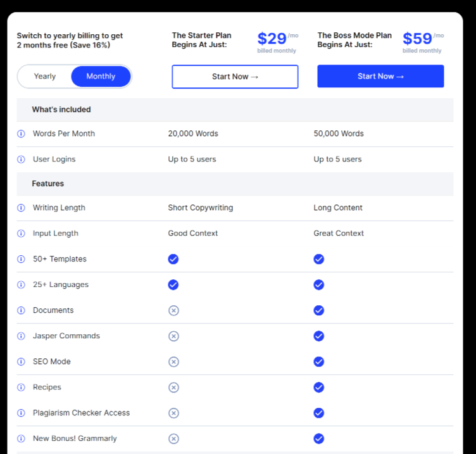Click info icon beside Input Length
Screen dimensions: 476x454
[21, 234]
